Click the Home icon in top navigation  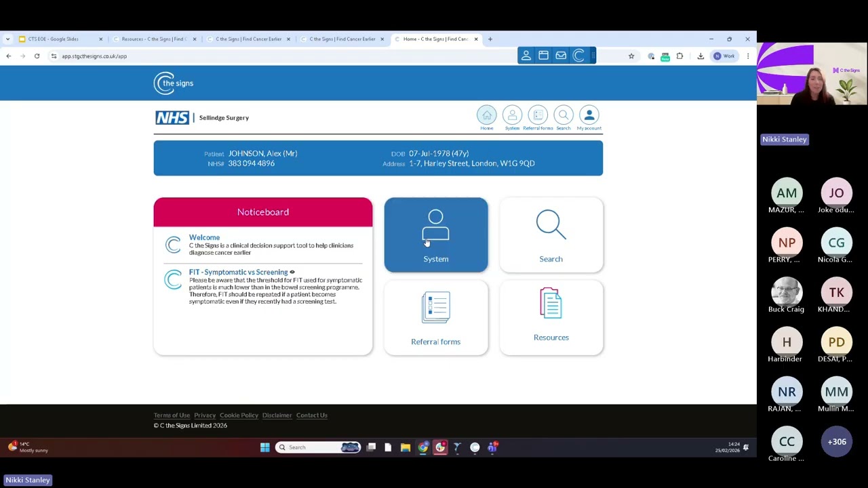486,115
